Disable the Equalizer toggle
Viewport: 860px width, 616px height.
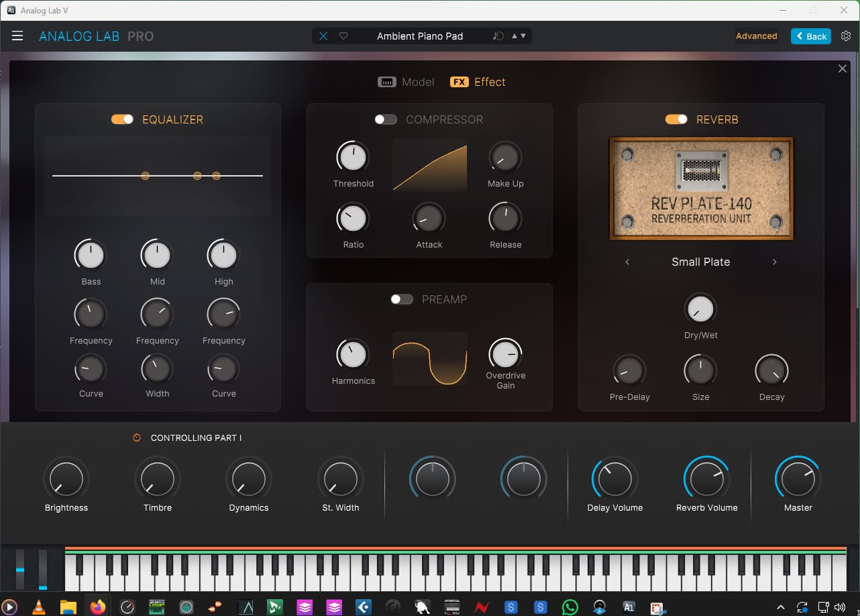point(122,119)
